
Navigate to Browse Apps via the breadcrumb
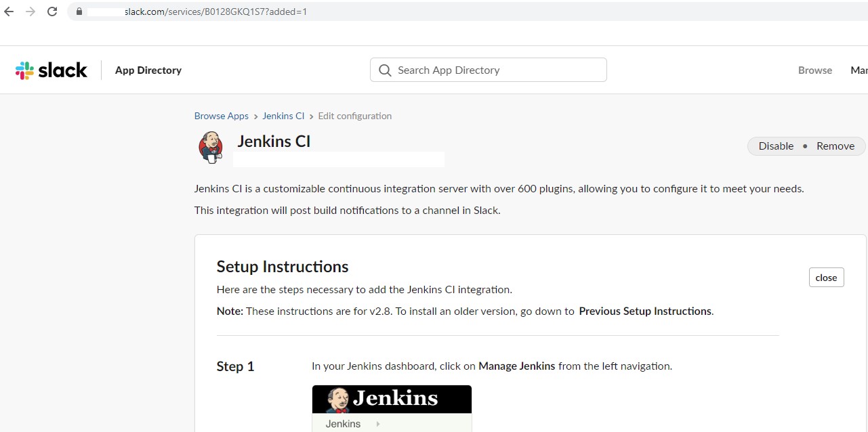coord(221,116)
